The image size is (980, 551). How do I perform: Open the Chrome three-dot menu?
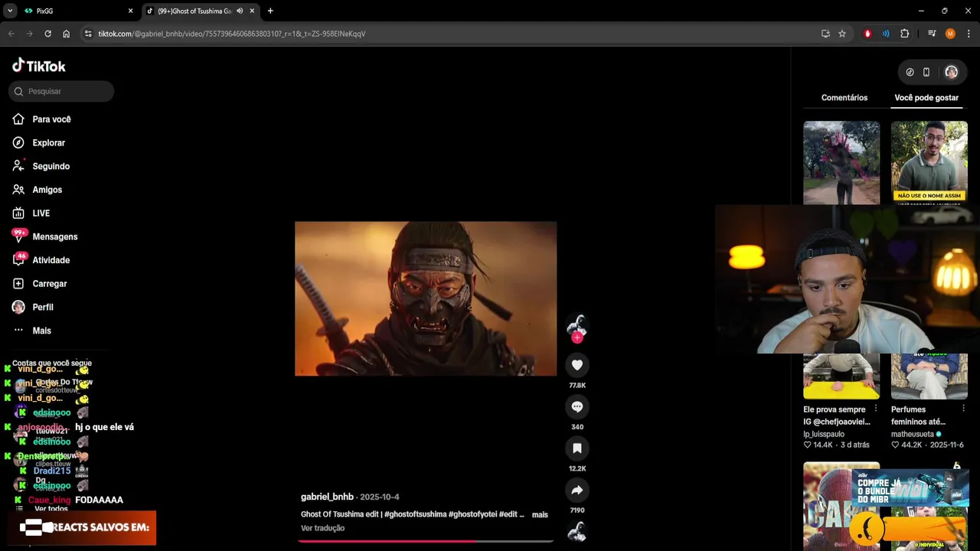(x=969, y=34)
